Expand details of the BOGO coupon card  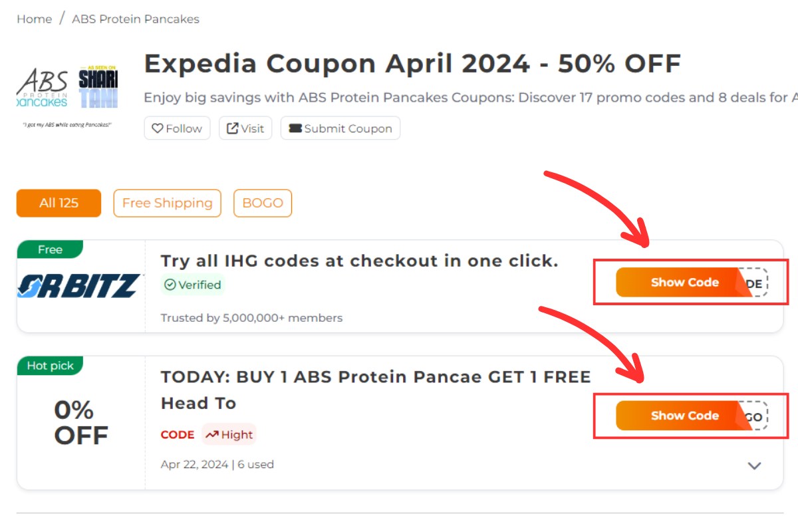click(753, 465)
